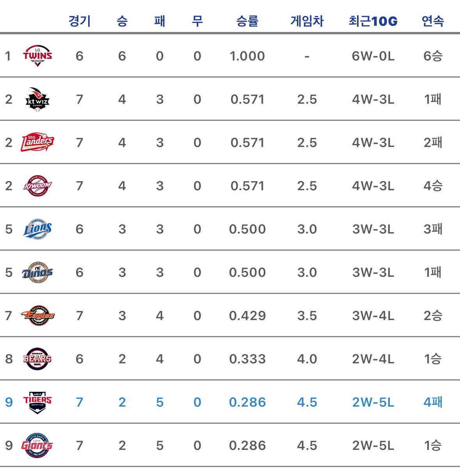Select the 경기 column header
Image resolution: width=460 pixels, height=476 pixels.
click(x=80, y=21)
